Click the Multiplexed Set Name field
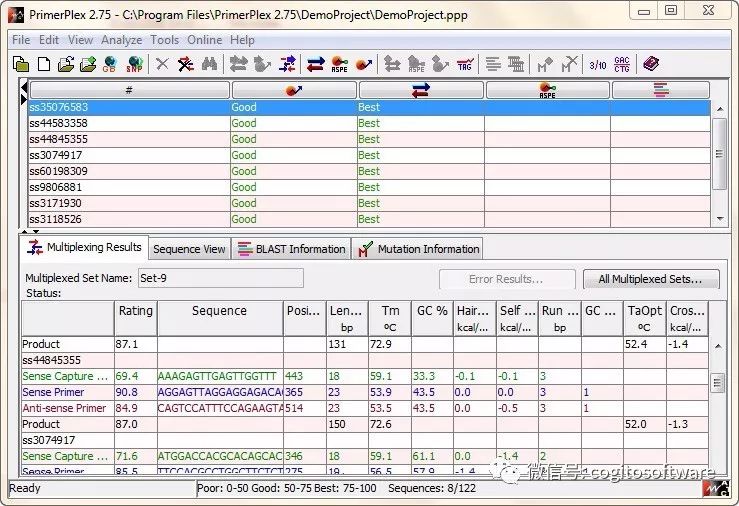 221,278
